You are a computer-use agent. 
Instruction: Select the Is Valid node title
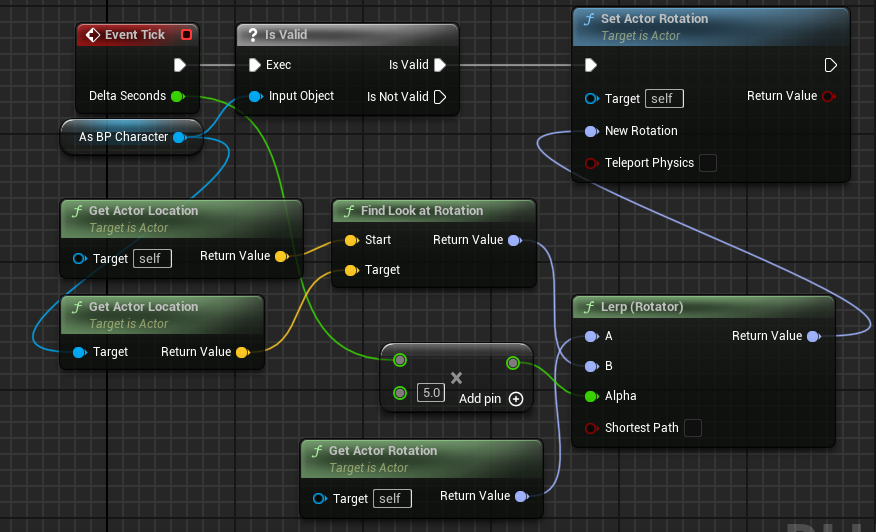(285, 35)
